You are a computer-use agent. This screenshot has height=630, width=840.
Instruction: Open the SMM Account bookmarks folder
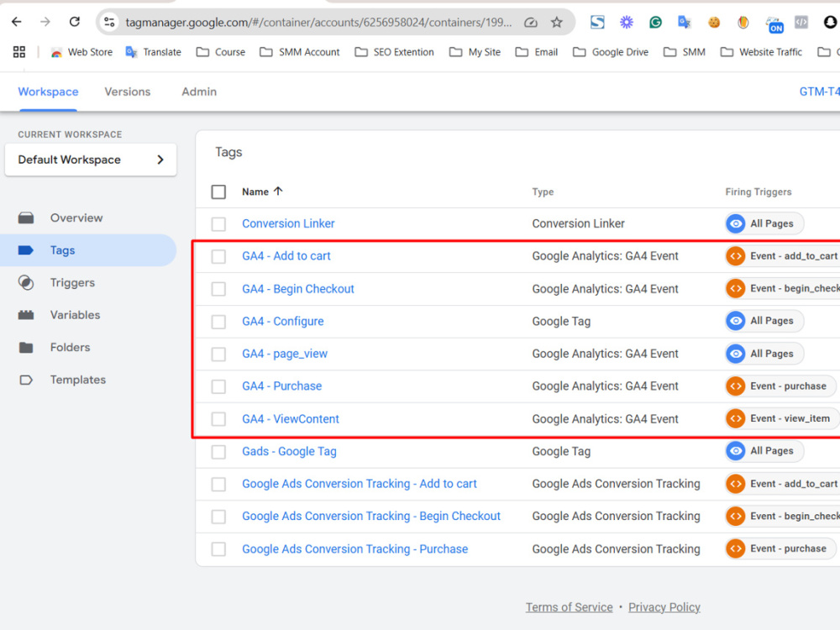click(x=300, y=52)
